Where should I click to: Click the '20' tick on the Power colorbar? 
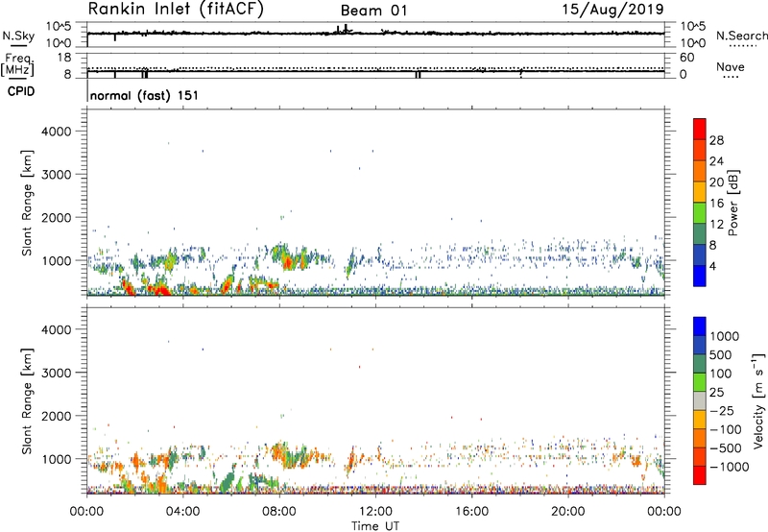tap(716, 182)
